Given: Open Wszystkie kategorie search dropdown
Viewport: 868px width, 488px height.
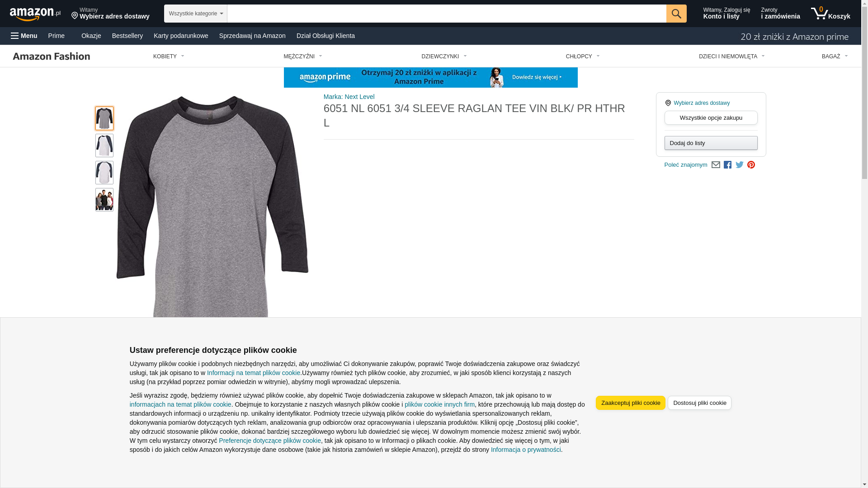Looking at the screenshot, I should pyautogui.click(x=195, y=14).
